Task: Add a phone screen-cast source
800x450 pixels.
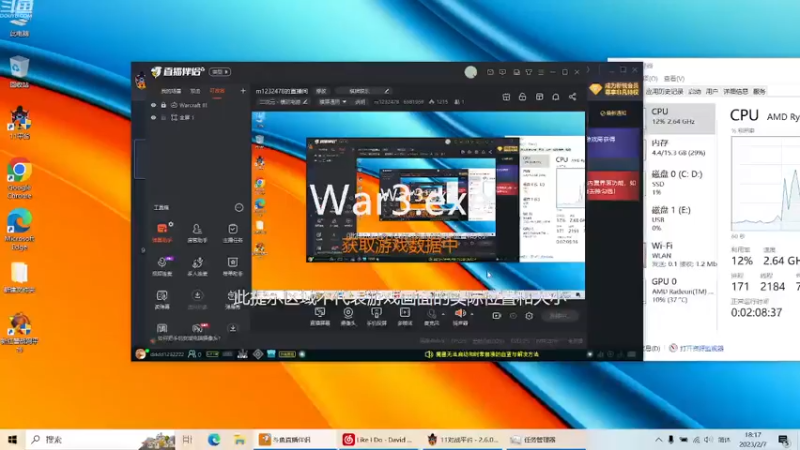Action: (x=377, y=316)
